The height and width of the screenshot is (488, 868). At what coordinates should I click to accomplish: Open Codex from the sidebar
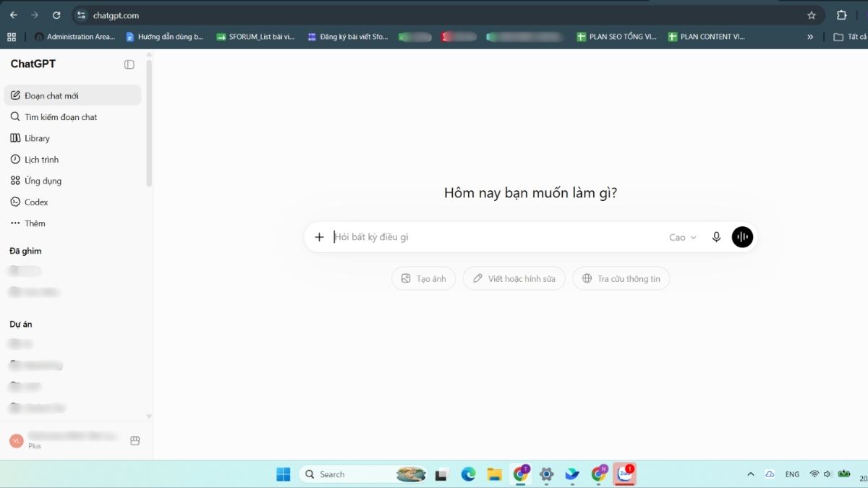tap(72, 202)
